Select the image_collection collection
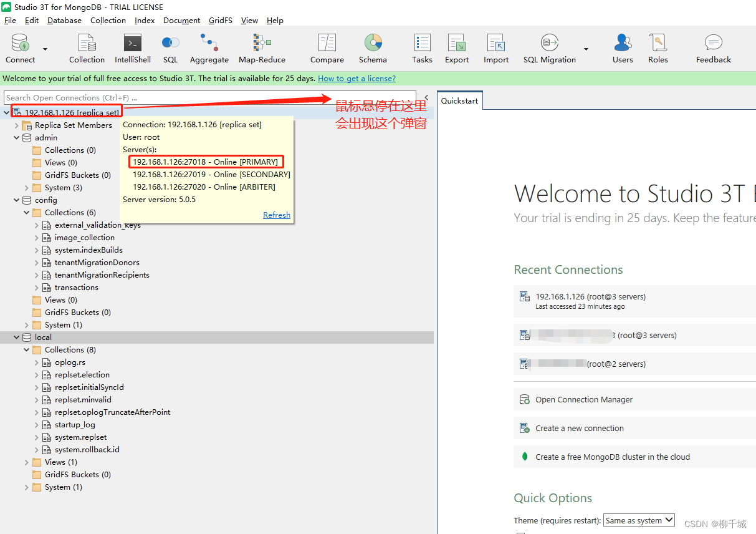The height and width of the screenshot is (534, 756). point(85,237)
